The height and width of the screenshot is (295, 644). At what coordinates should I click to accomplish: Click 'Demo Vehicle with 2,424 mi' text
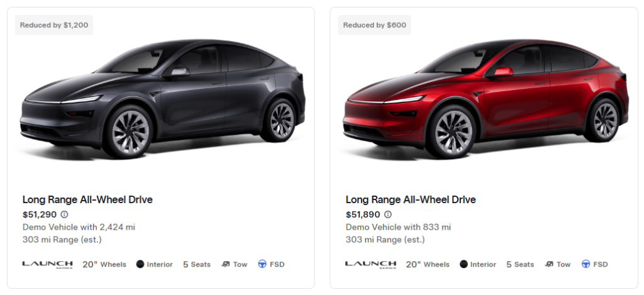79,227
